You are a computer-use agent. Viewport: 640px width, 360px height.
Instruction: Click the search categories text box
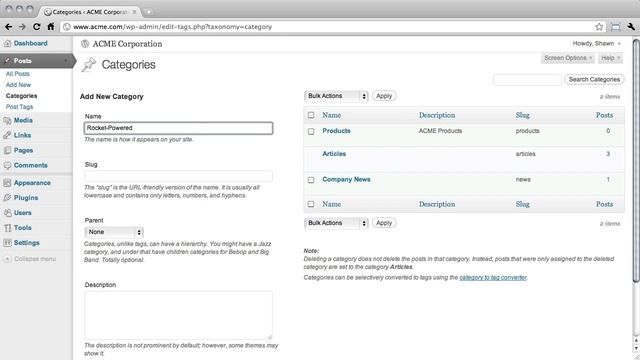(x=527, y=80)
